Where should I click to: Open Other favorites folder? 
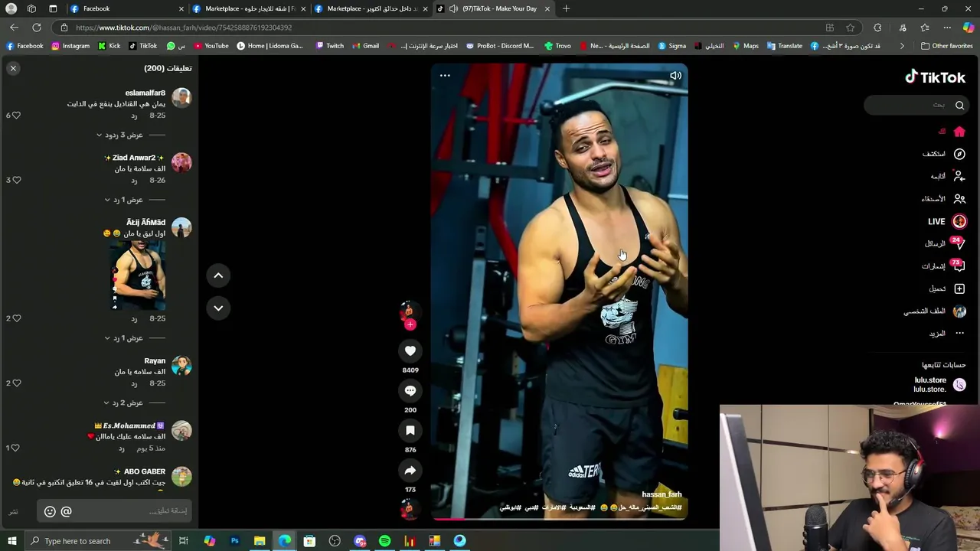(946, 46)
